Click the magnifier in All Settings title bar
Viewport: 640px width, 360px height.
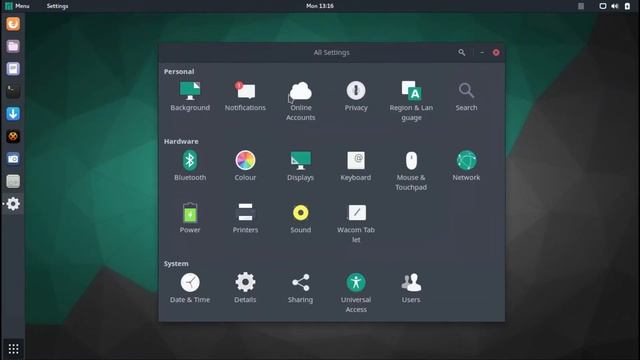pyautogui.click(x=462, y=52)
